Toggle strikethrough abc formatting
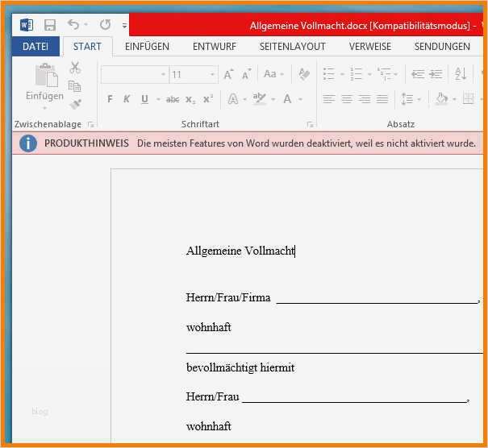This screenshot has width=488, height=448. click(x=173, y=99)
